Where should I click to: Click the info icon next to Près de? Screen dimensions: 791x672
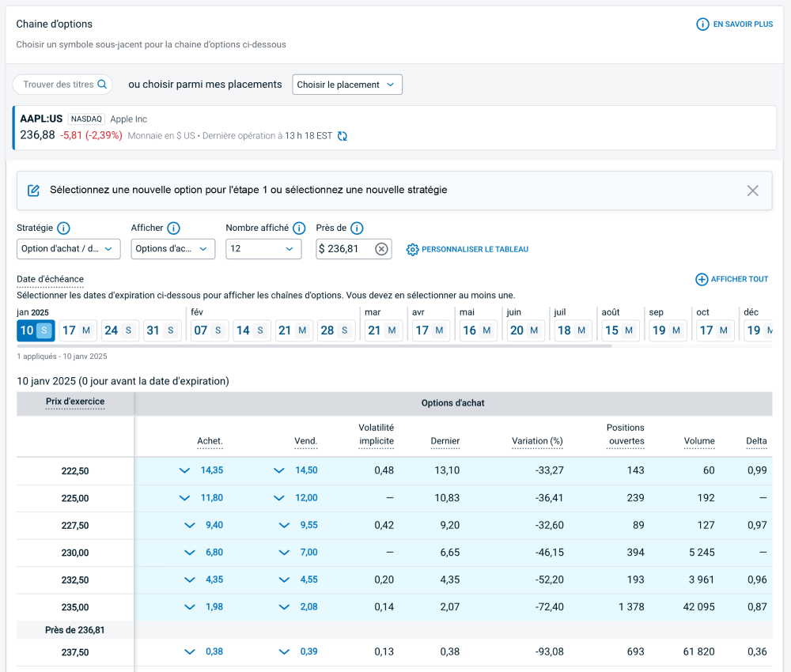point(357,228)
